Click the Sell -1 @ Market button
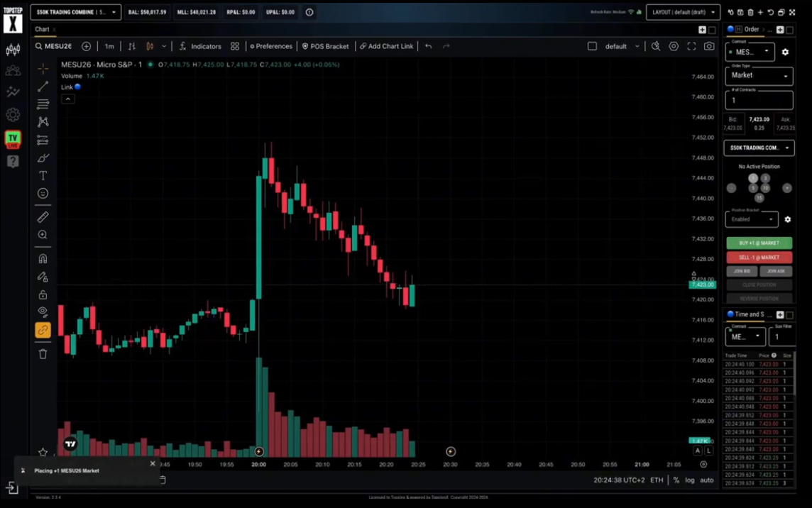Viewport: 812px width, 508px height. [759, 258]
